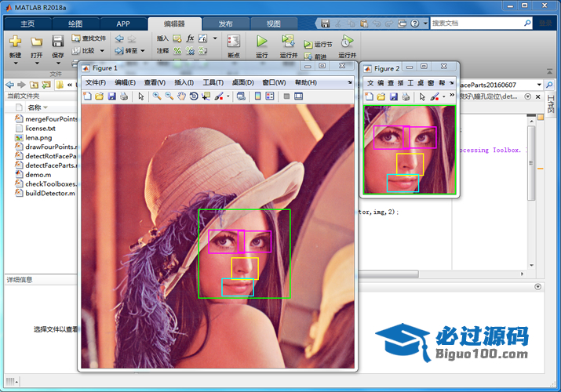
Task: Select the Brush data tool in Figure 1
Action: (219, 96)
